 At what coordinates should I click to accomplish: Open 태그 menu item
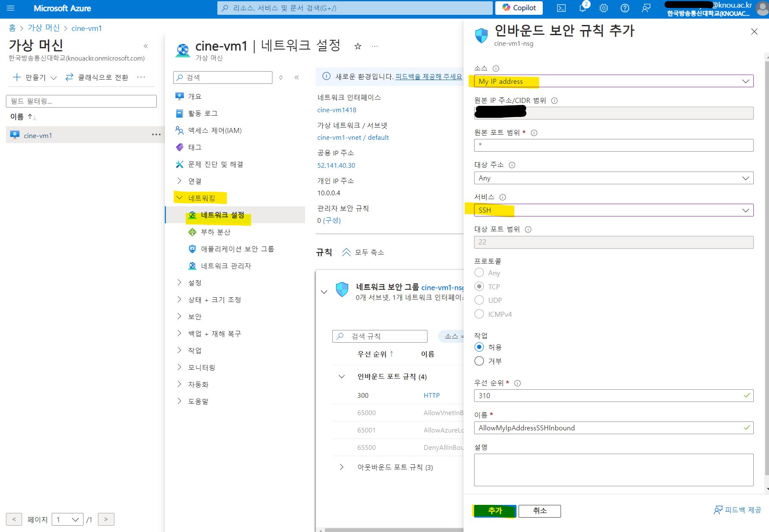(x=195, y=147)
